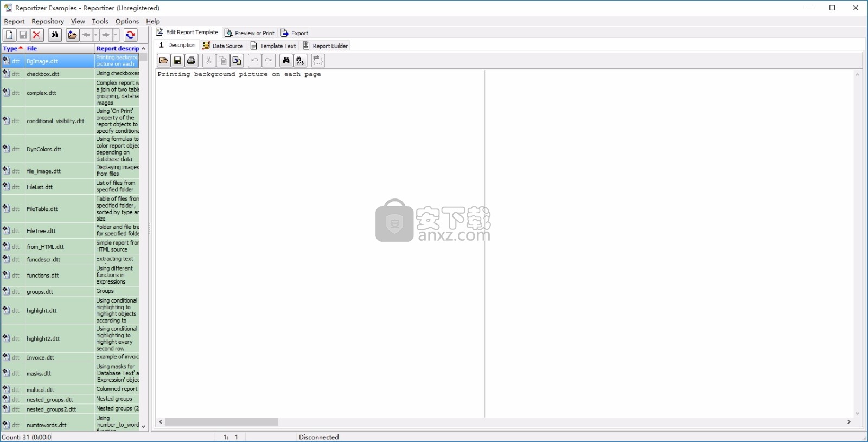Select FileTable.dtt in the report list
The height and width of the screenshot is (442, 868).
(70, 209)
